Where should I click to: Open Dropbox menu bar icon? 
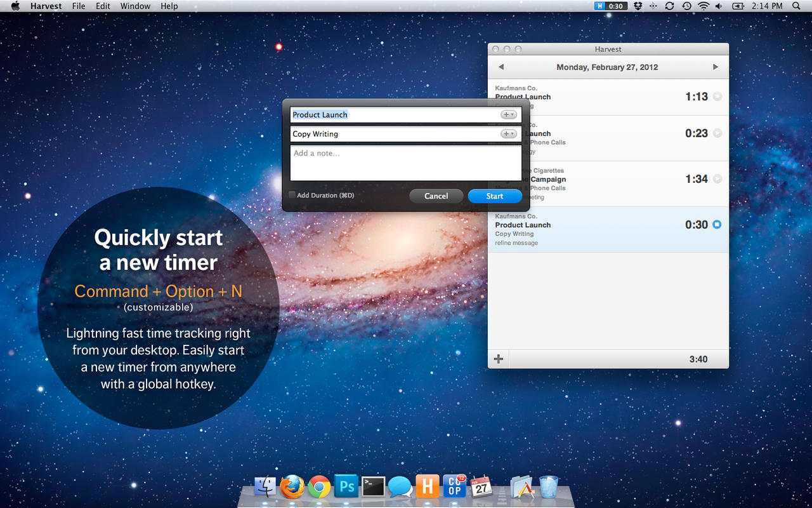click(638, 6)
